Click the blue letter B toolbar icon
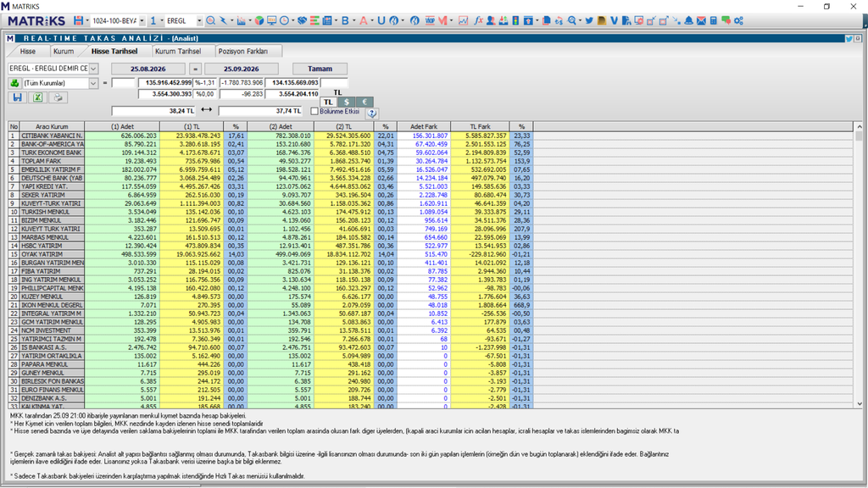Screen dimensions: 868x488 coord(345,20)
